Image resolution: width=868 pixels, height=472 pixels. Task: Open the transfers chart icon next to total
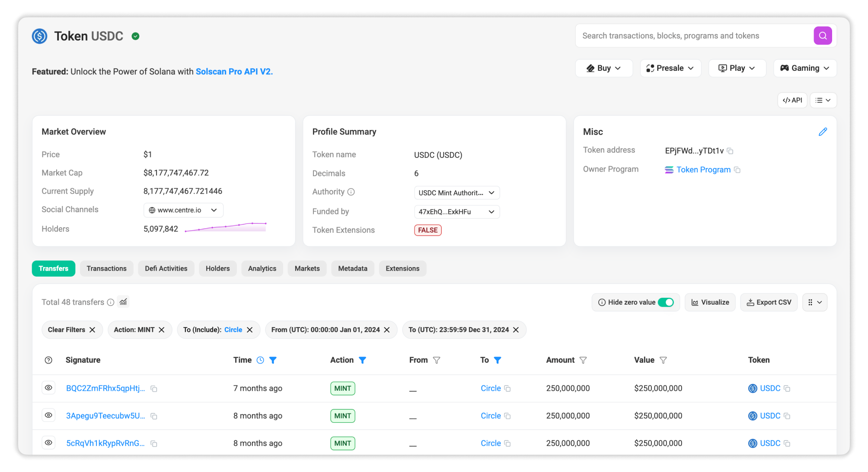click(123, 302)
